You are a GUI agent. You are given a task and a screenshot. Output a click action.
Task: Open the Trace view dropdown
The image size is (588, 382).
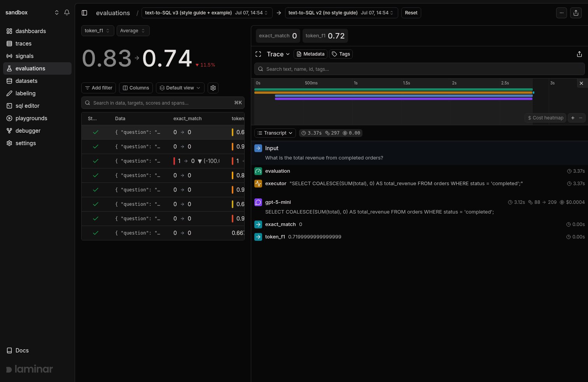278,54
